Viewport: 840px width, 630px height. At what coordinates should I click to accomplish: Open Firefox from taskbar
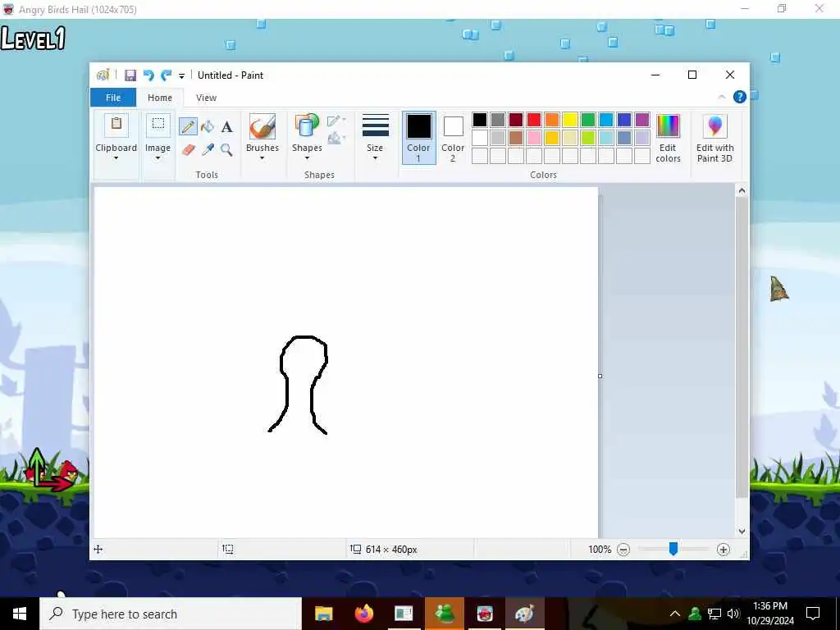[x=363, y=614]
